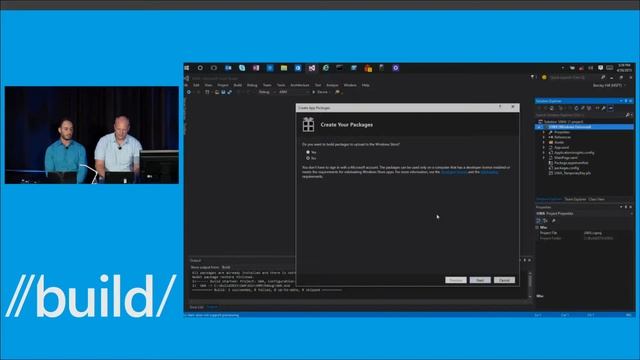This screenshot has height=360, width=640.
Task: Start debugging on Device
Action: tap(321, 92)
